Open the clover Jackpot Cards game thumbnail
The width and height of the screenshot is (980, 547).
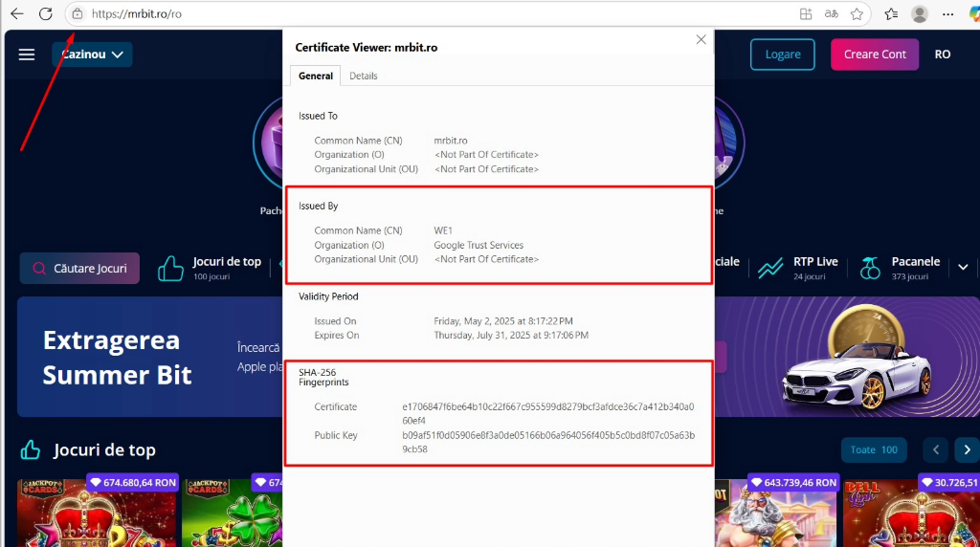232,512
